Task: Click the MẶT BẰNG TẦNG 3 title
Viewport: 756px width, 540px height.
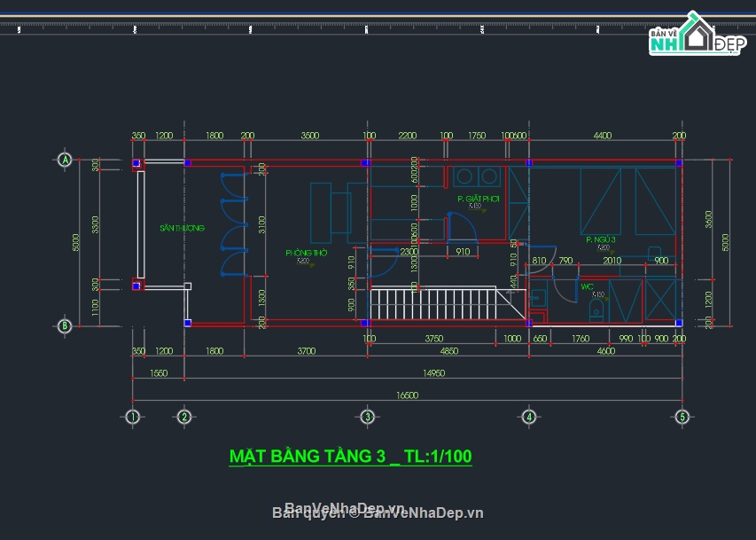Action: pyautogui.click(x=350, y=457)
